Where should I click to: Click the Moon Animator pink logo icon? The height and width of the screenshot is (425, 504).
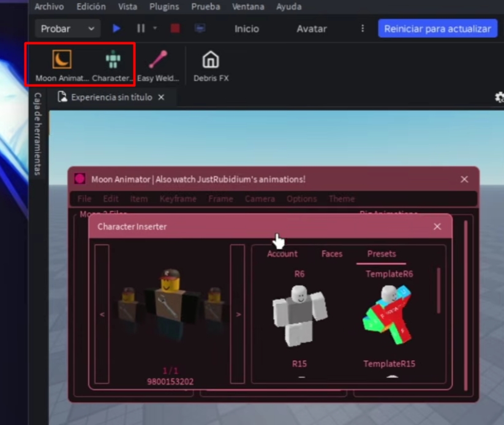(x=80, y=179)
